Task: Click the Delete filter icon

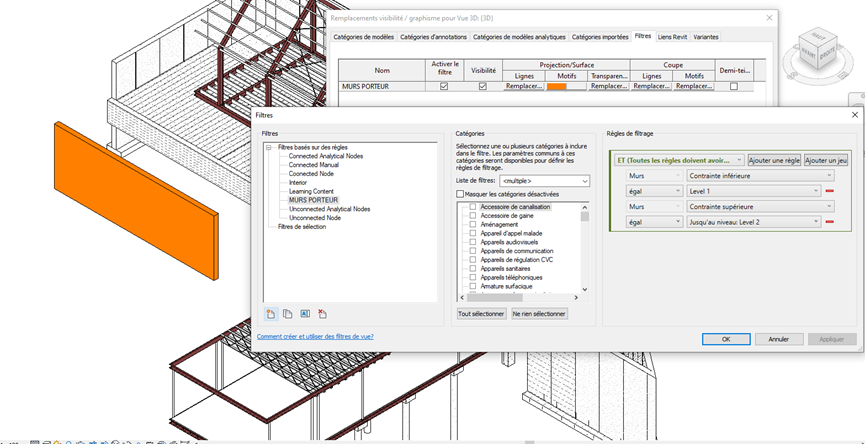Action: click(x=322, y=314)
